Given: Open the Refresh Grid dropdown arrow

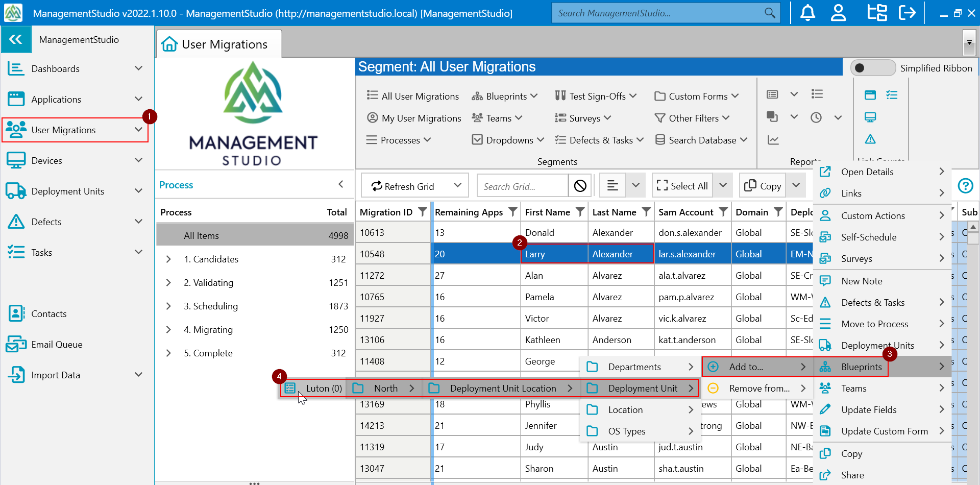Looking at the screenshot, I should click(457, 185).
